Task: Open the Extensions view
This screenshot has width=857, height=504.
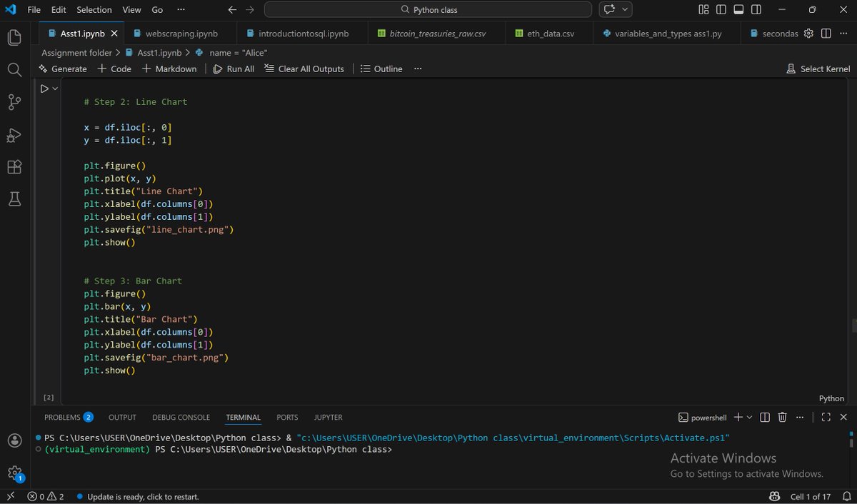Action: point(14,167)
